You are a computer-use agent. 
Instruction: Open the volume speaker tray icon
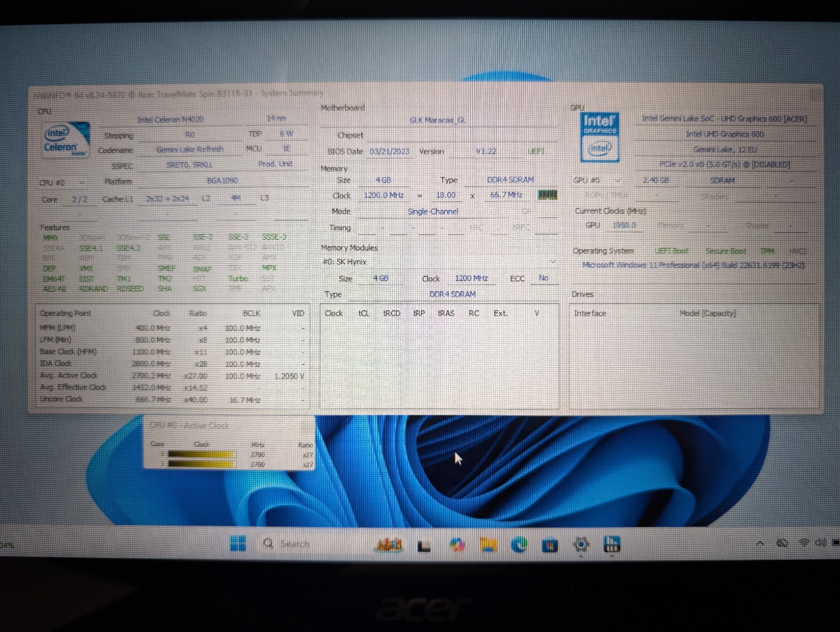pos(820,542)
